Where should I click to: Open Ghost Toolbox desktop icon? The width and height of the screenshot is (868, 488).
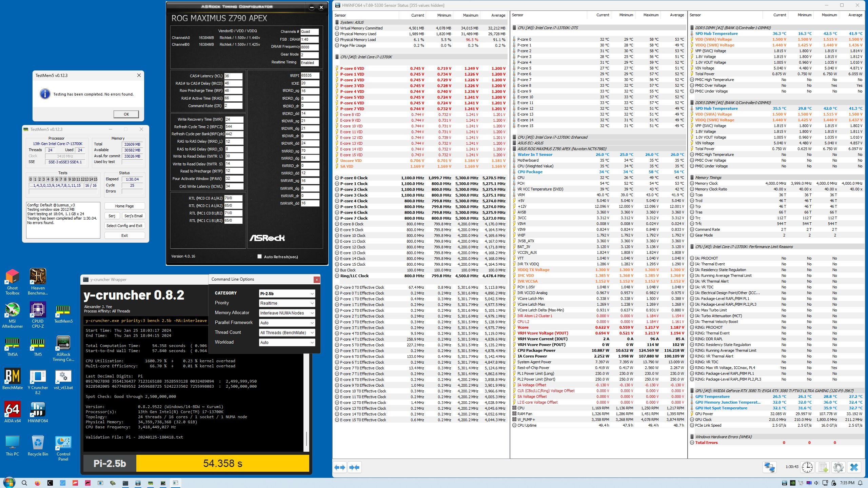(12, 282)
